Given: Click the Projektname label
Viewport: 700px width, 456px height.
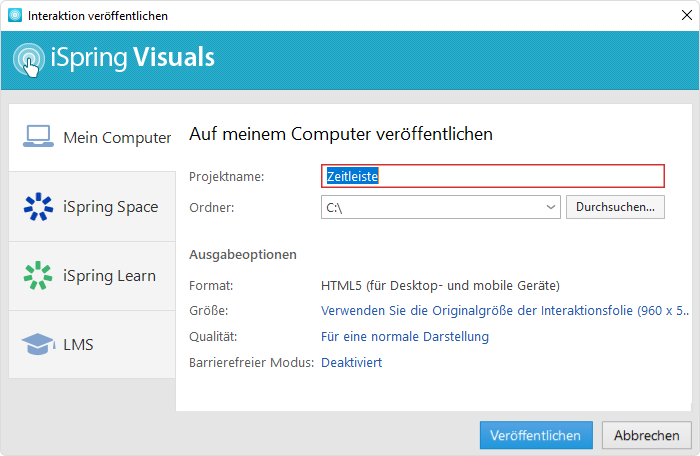Looking at the screenshot, I should coord(227,176).
